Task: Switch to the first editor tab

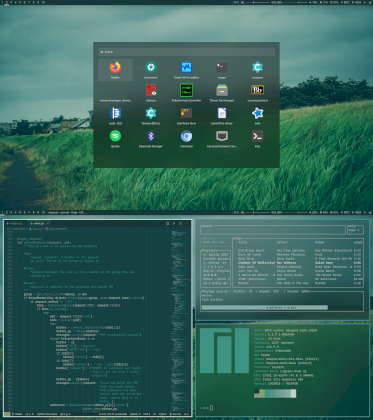Action: point(16,223)
